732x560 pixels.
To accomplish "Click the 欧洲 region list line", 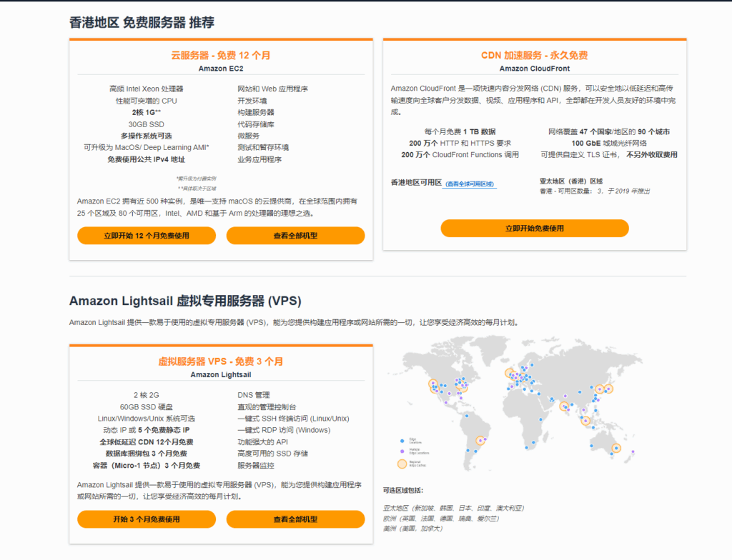I will tap(440, 519).
